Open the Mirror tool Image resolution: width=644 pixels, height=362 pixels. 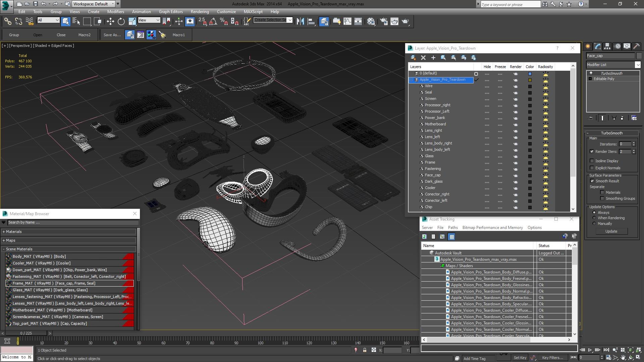(300, 21)
